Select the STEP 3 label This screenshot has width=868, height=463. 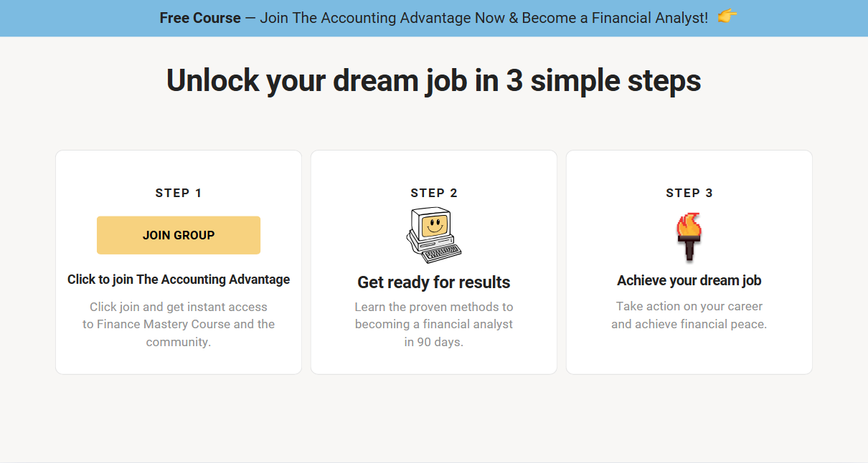(x=689, y=193)
